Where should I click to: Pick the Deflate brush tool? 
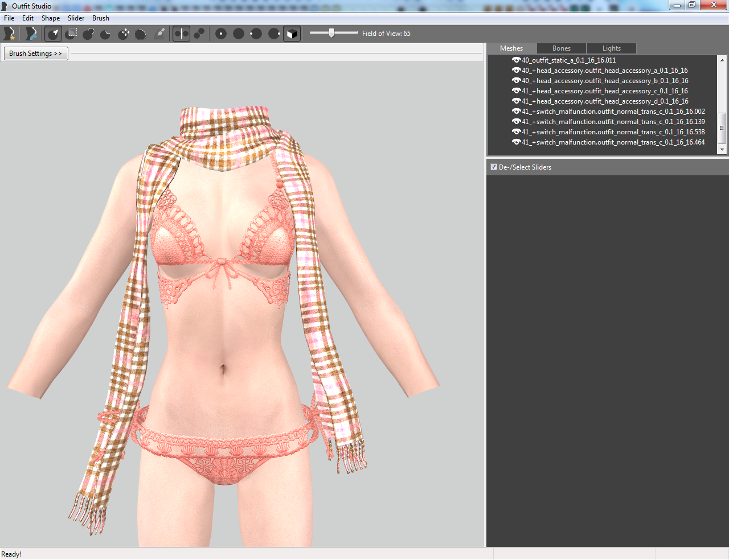(106, 34)
